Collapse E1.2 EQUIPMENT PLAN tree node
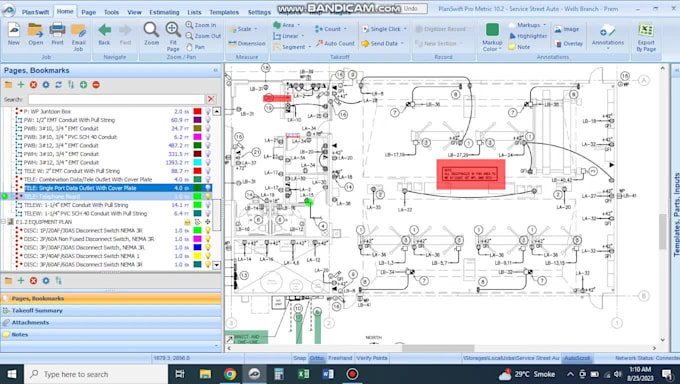The width and height of the screenshot is (680, 384). (x=3, y=222)
